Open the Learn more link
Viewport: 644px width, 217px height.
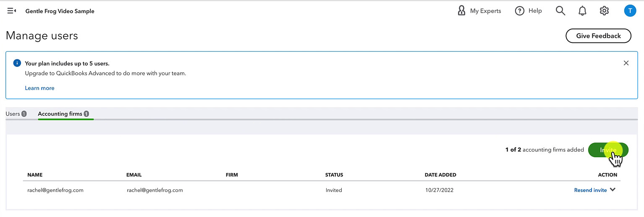[x=39, y=88]
